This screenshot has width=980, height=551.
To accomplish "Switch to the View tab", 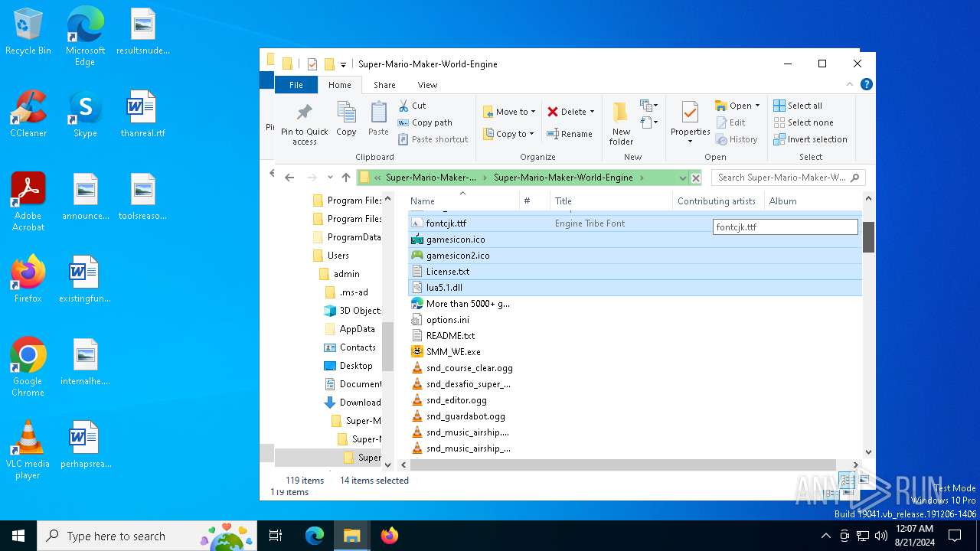I will click(427, 85).
